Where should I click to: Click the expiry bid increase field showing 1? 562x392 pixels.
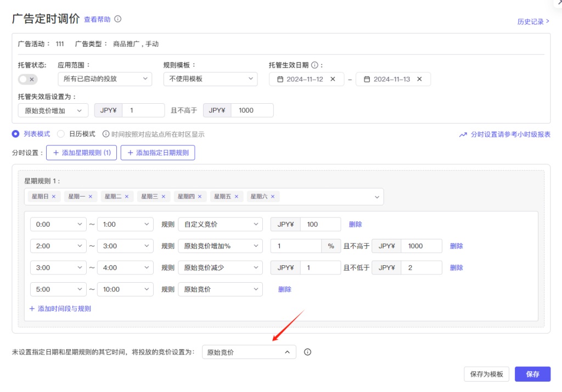tap(143, 110)
